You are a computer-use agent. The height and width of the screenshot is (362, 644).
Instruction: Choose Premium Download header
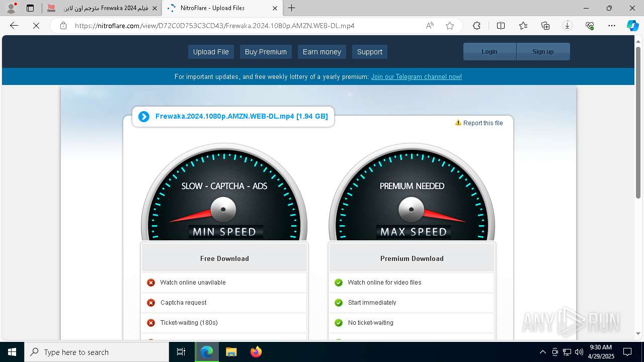(x=412, y=258)
